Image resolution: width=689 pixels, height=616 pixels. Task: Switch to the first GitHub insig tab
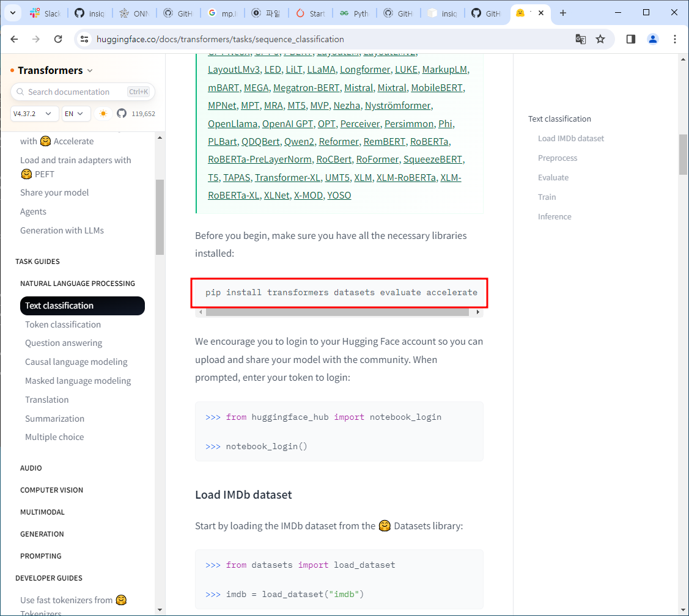[90, 13]
